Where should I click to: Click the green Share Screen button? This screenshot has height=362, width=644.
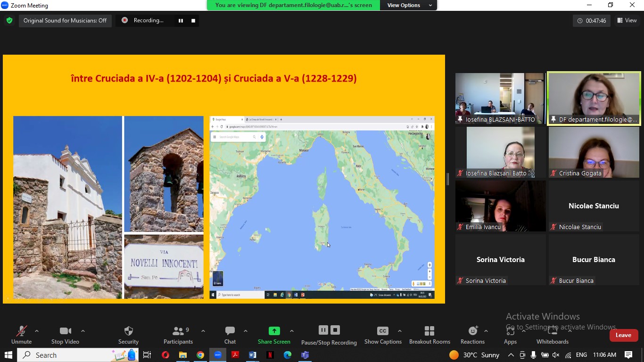click(274, 335)
